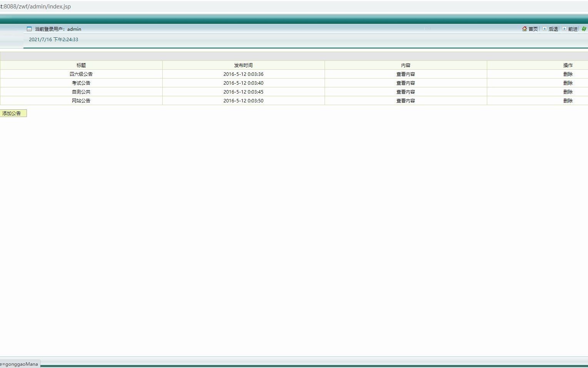Delete the 考试公告 announcement via 删除
588x368 pixels.
[568, 83]
